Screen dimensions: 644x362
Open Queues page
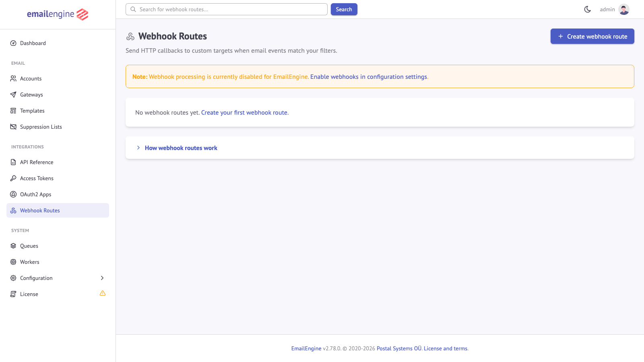click(x=58, y=246)
